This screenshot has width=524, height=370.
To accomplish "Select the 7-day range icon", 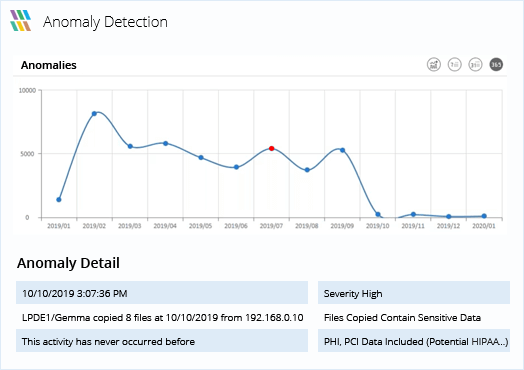I will click(x=454, y=65).
